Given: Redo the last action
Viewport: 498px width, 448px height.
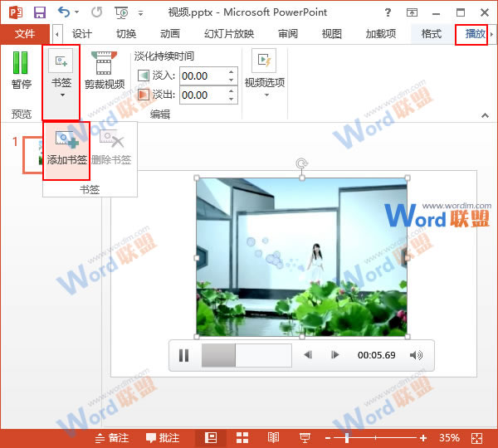Looking at the screenshot, I should [96, 12].
